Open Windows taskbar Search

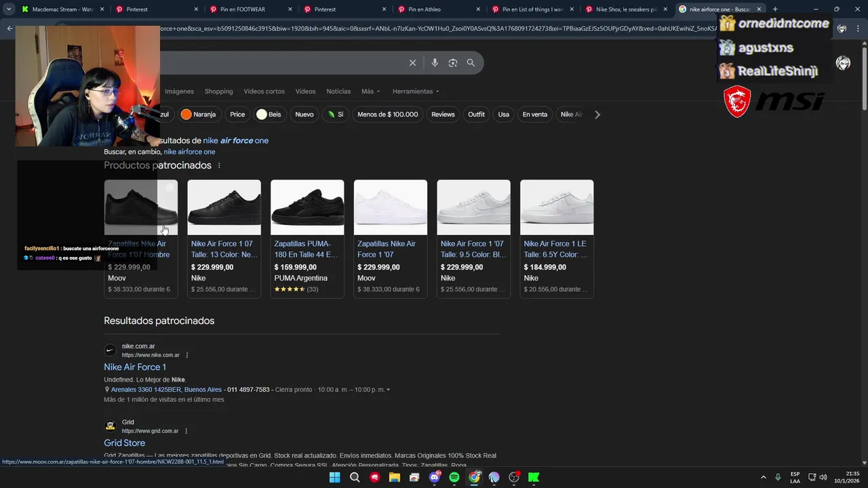point(355,477)
